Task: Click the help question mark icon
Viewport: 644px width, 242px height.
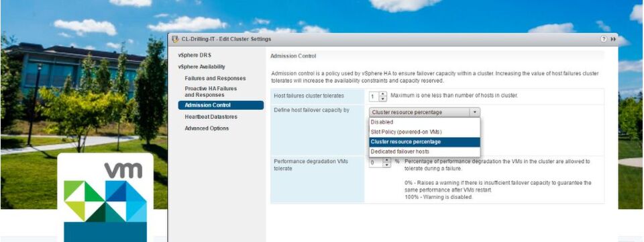Action: click(x=603, y=39)
